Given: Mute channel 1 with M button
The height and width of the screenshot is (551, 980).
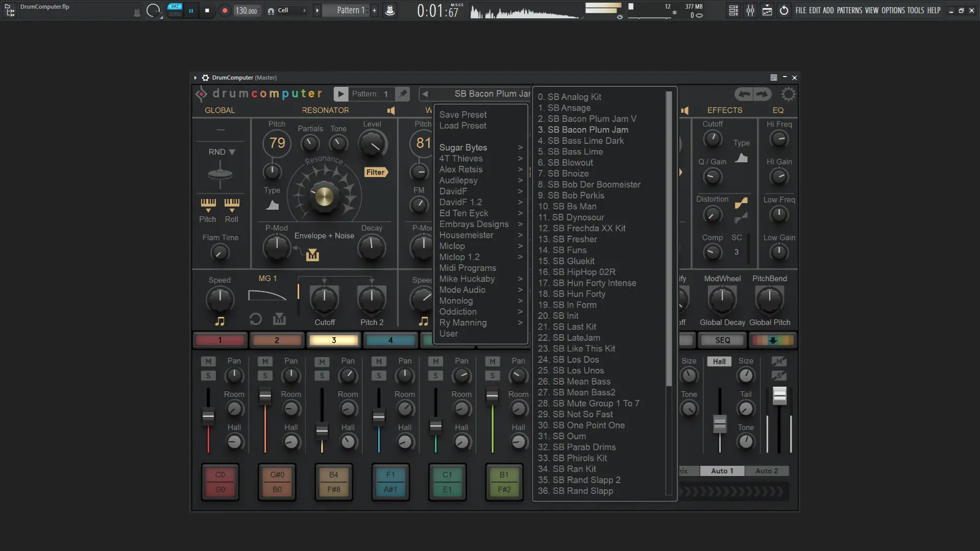Looking at the screenshot, I should [208, 361].
